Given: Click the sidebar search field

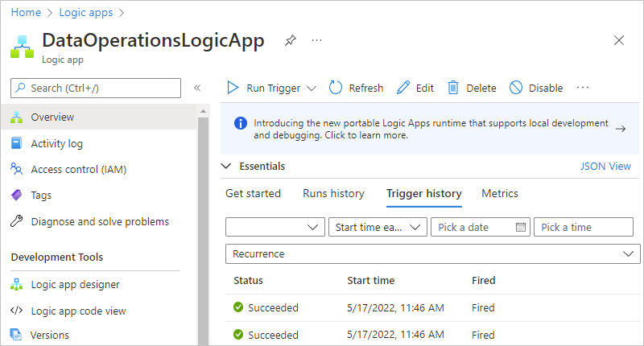Looking at the screenshot, I should click(x=97, y=88).
